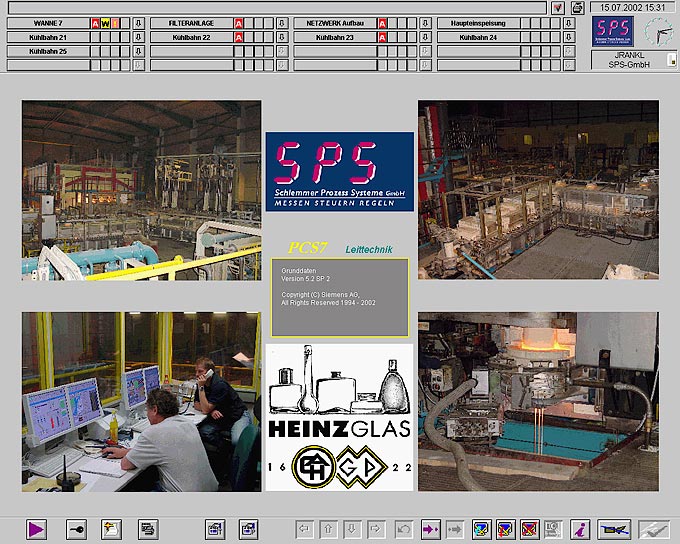
Task: Open the FILTERANLAGE area
Action: coord(192,23)
